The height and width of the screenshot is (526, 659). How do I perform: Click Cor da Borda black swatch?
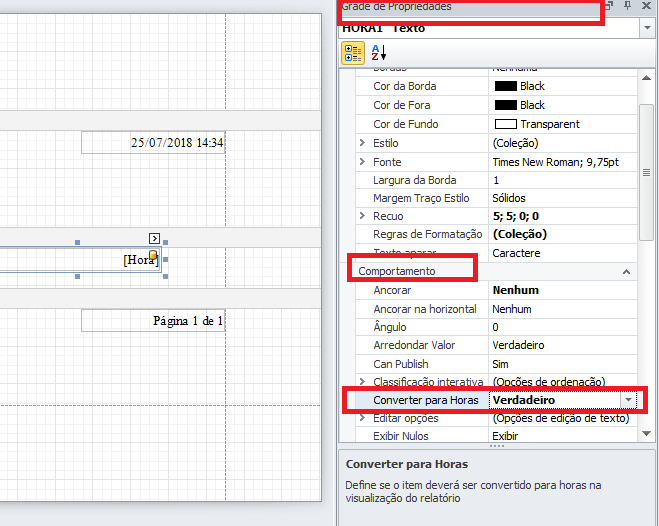(x=506, y=86)
